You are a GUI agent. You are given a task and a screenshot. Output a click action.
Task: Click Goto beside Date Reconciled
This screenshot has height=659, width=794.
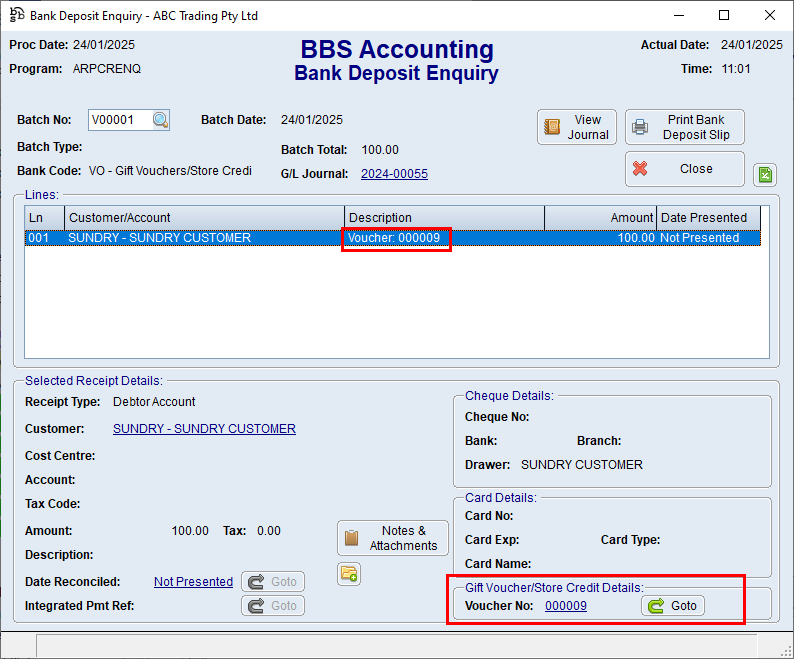(x=273, y=582)
